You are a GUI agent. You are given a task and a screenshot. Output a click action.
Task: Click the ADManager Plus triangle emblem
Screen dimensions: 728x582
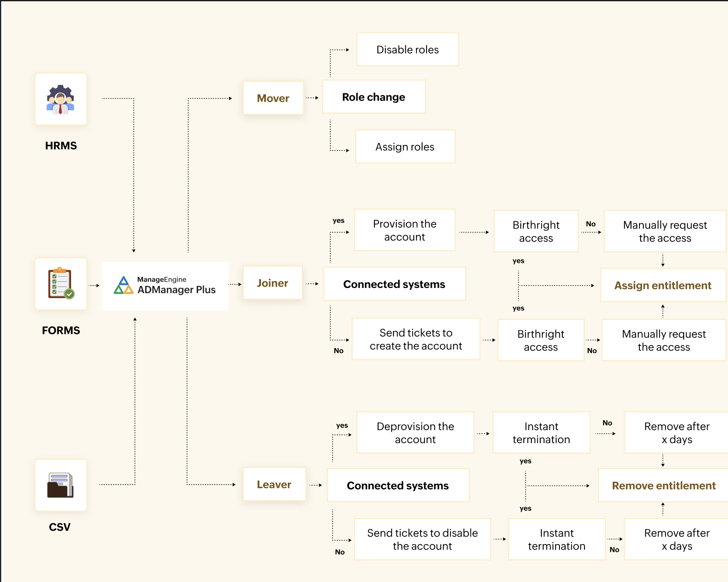[123, 285]
